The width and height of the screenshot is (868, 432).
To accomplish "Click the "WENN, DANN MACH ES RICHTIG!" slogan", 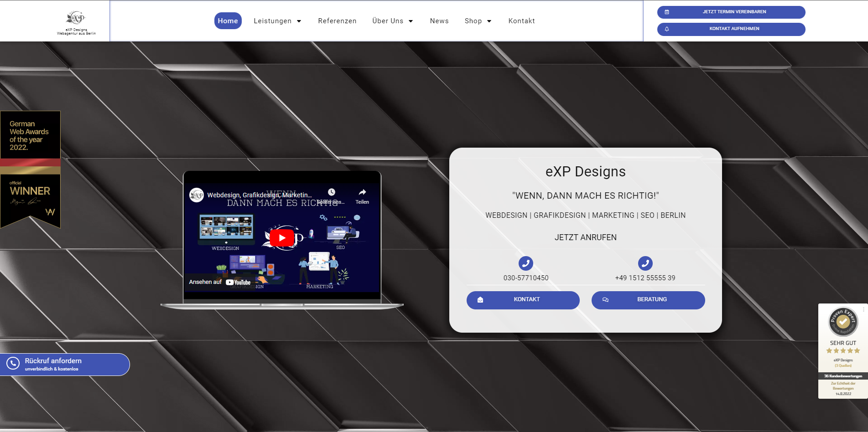I will click(x=586, y=196).
